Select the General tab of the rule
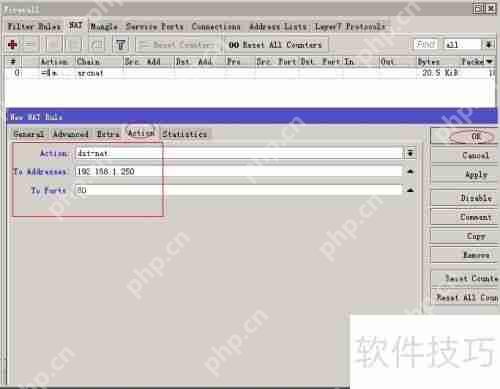The height and width of the screenshot is (389, 500). coord(29,134)
